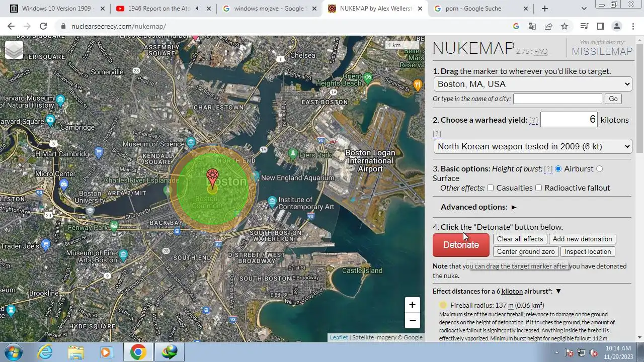
Task: Open a new browser tab
Action: (544, 9)
